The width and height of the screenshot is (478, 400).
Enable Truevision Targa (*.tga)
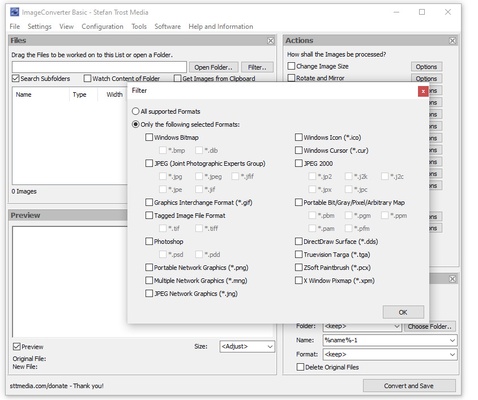298,254
